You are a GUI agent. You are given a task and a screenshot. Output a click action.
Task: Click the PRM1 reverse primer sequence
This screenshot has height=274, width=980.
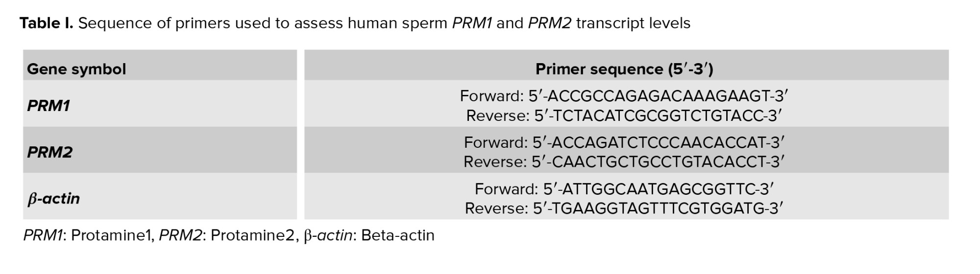coord(658,115)
